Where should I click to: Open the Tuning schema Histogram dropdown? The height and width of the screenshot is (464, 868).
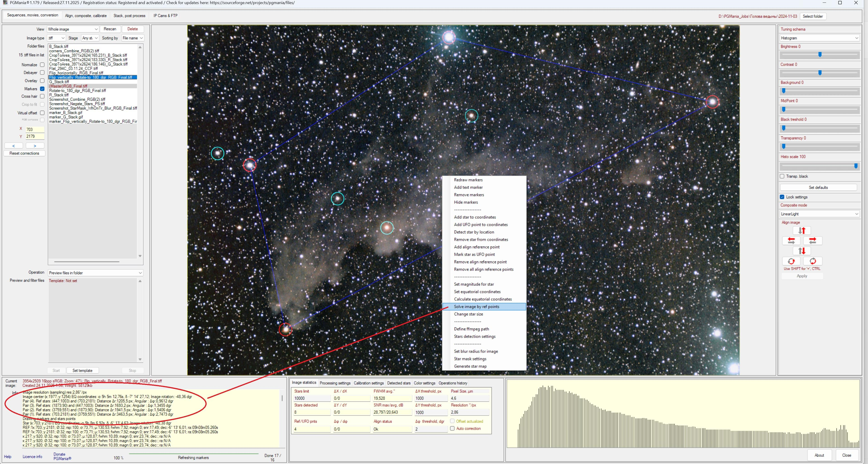click(x=819, y=38)
